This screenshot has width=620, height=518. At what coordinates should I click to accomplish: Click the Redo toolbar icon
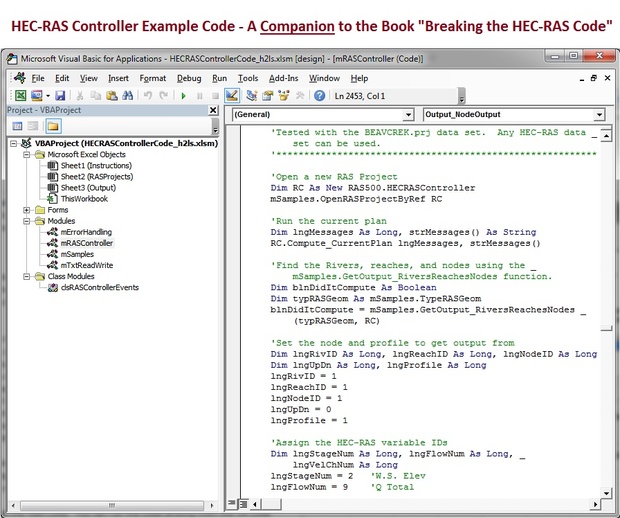pyautogui.click(x=163, y=95)
